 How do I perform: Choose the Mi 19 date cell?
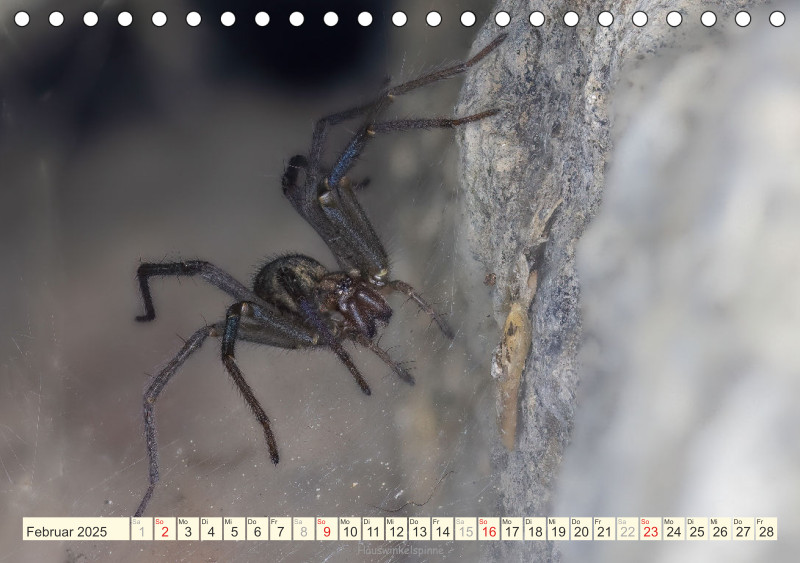point(558,529)
